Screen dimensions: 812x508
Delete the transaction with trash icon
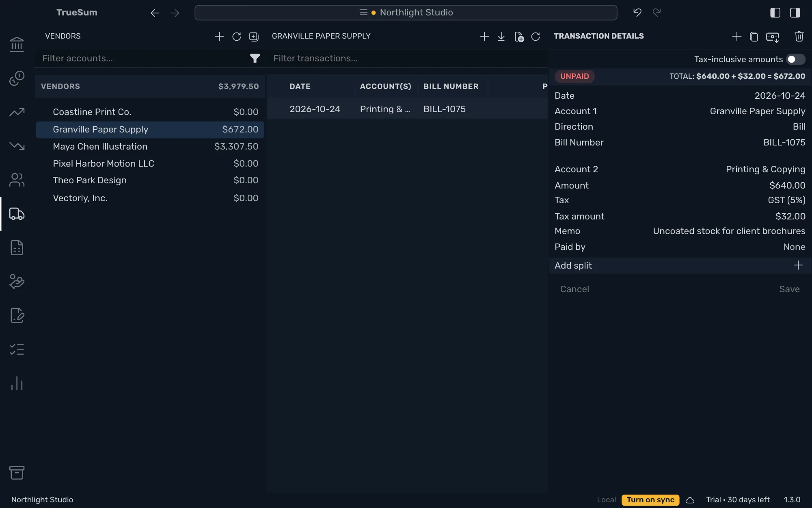pos(799,36)
